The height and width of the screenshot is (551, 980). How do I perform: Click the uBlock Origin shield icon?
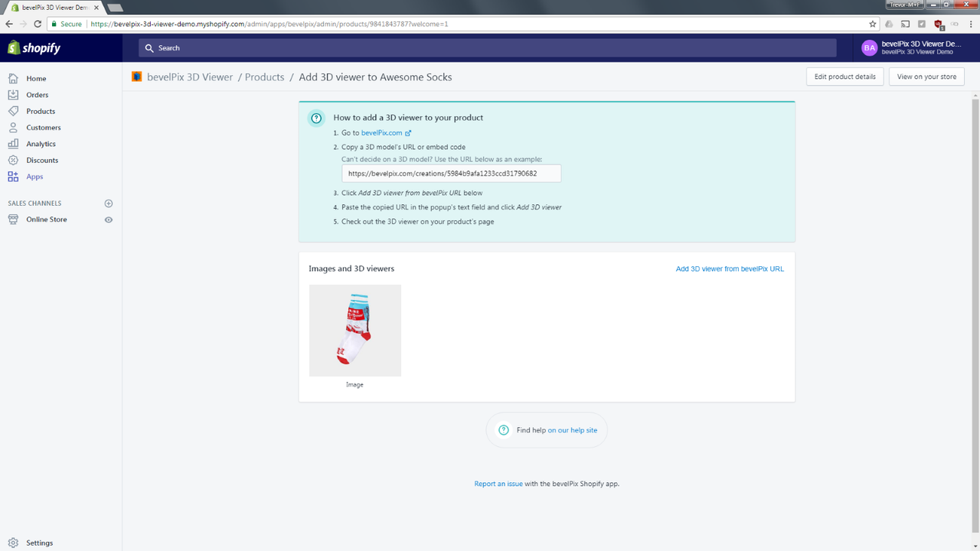pos(939,24)
